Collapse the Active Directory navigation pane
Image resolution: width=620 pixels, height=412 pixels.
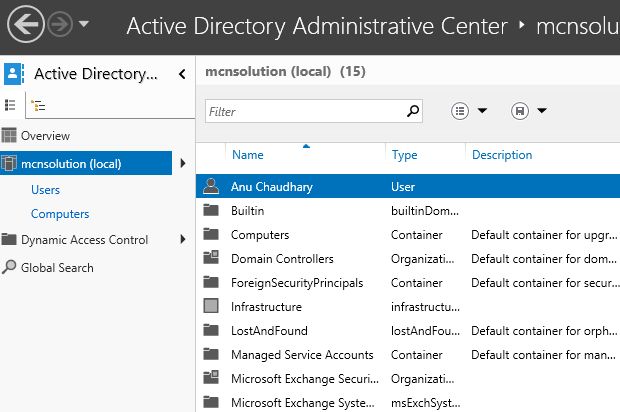click(182, 73)
